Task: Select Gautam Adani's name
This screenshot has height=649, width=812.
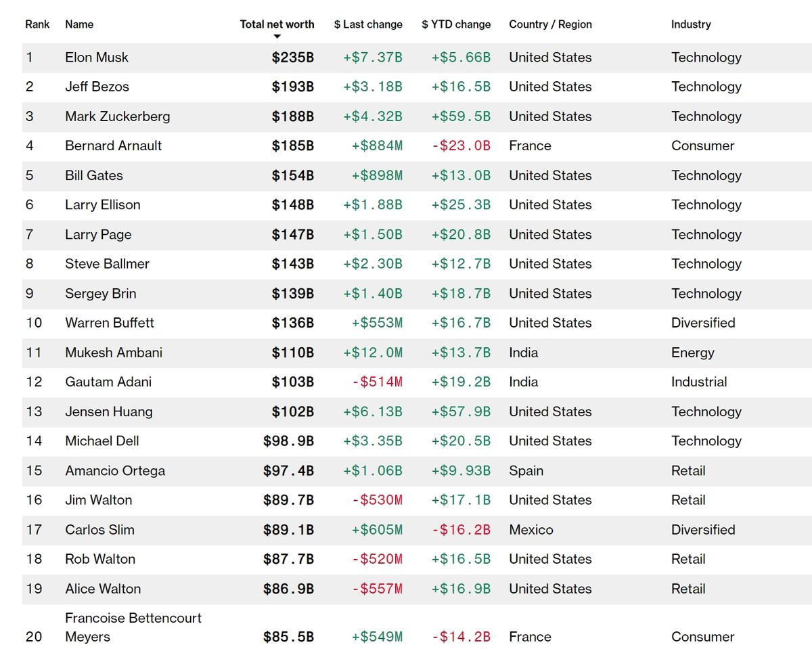Action: click(x=108, y=382)
